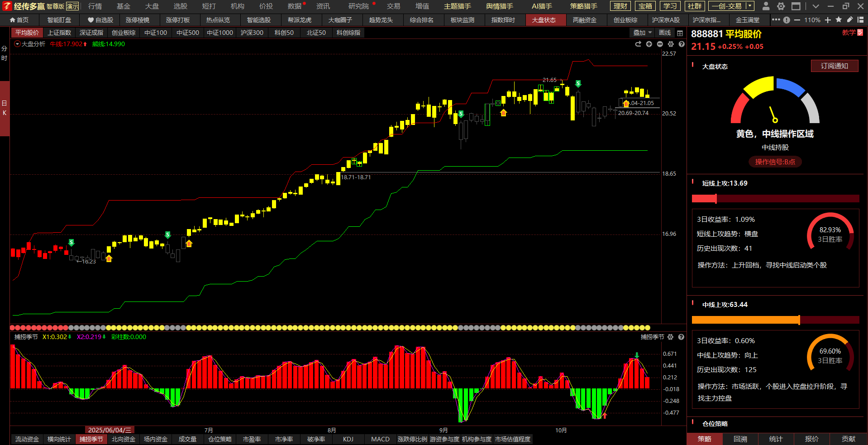Click the chart zoom-in plus circle icon
Viewport: 868px width, 445px height.
click(x=649, y=44)
